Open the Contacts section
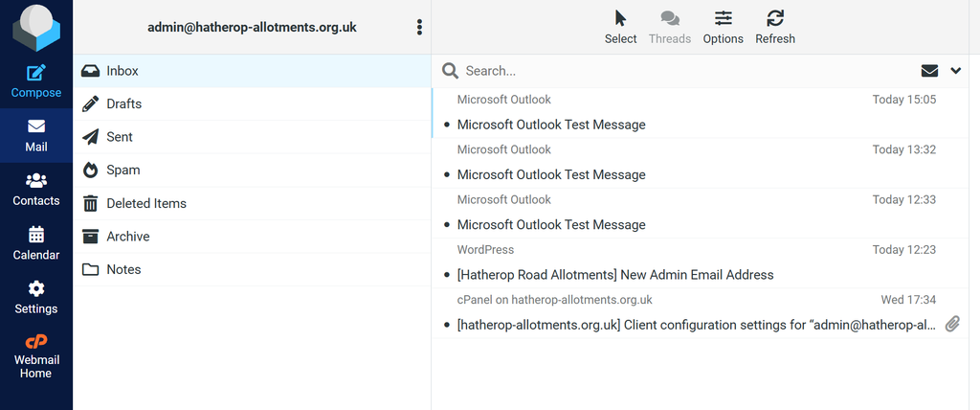 pyautogui.click(x=36, y=190)
